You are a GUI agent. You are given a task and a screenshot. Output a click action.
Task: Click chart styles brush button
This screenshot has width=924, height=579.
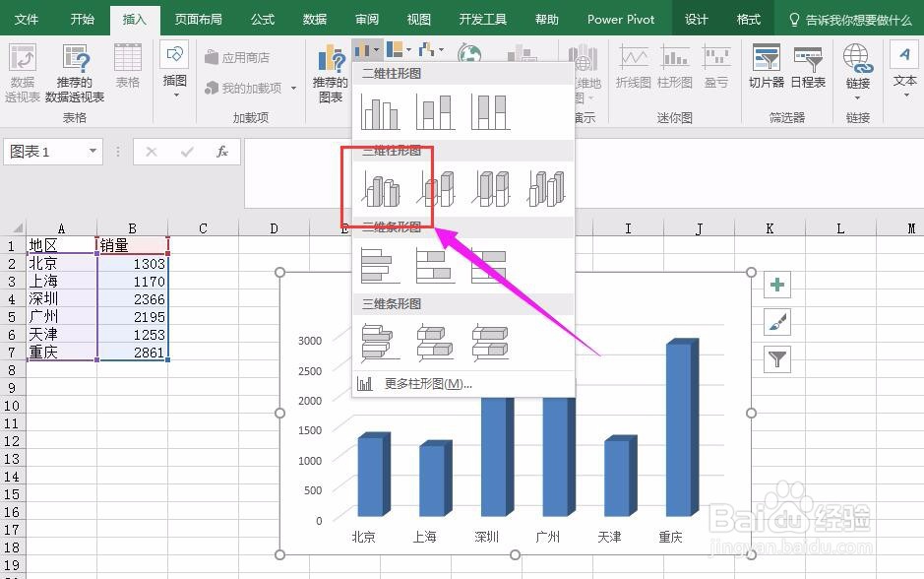point(777,322)
